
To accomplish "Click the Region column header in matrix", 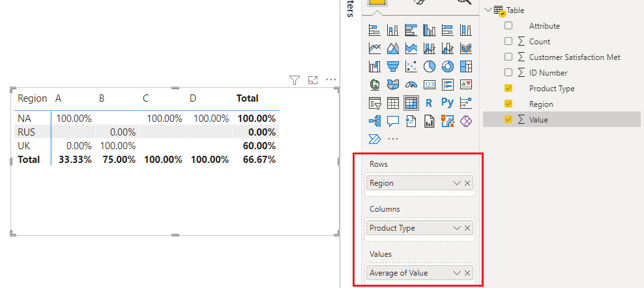I will [33, 99].
